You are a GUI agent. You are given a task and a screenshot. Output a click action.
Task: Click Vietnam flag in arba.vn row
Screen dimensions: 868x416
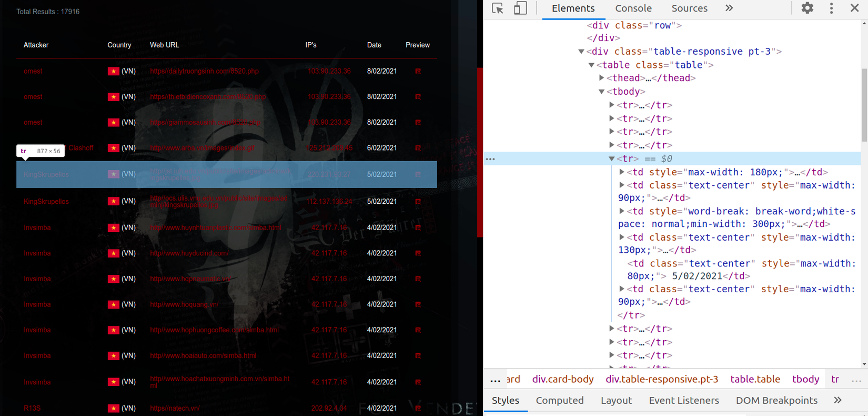tap(114, 148)
